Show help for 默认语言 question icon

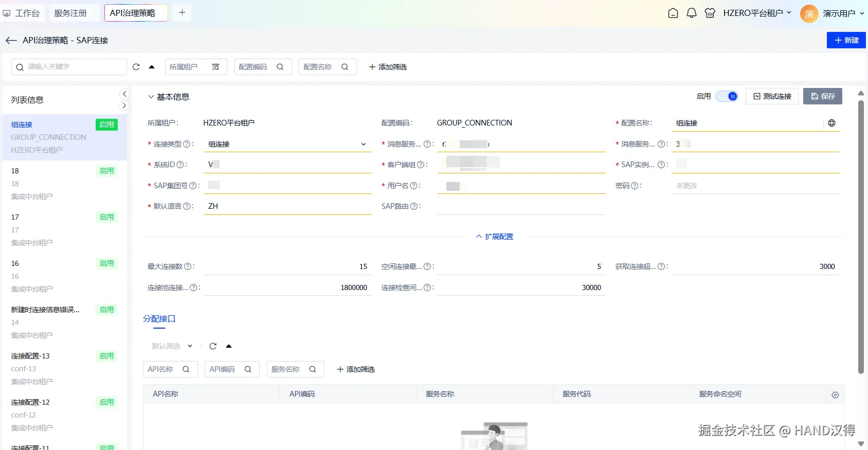[x=187, y=206]
